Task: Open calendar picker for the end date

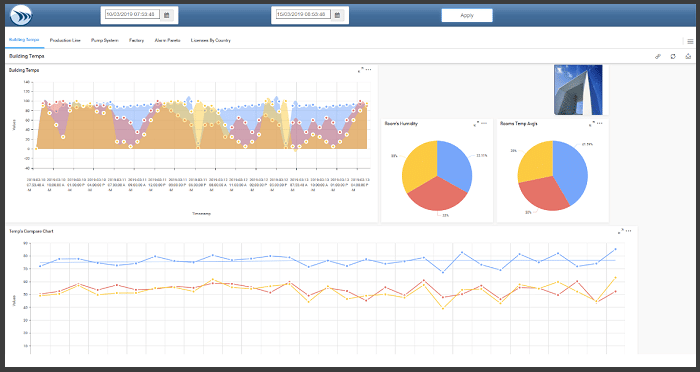Action: point(338,15)
